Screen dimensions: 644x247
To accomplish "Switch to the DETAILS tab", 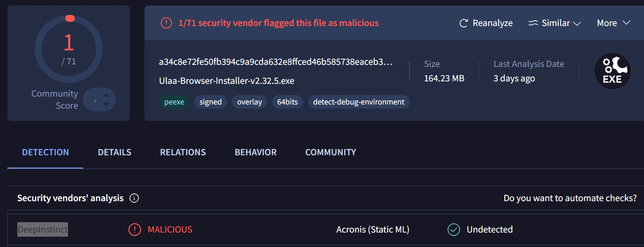I will [115, 152].
